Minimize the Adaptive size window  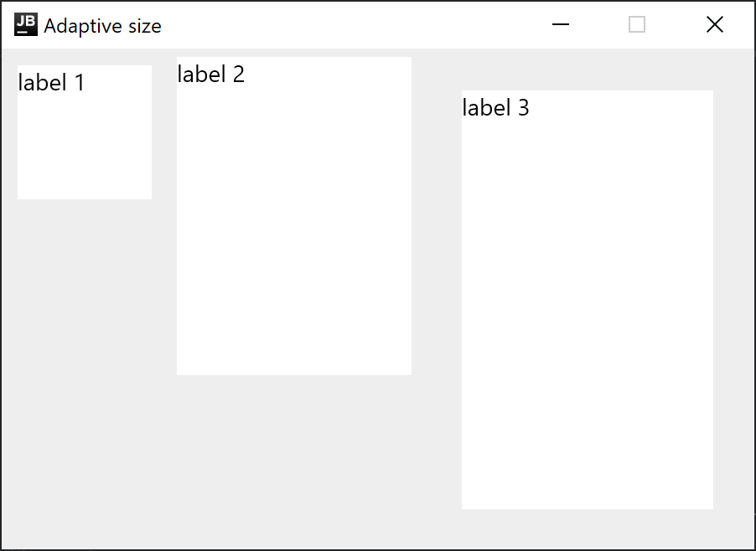coord(561,25)
